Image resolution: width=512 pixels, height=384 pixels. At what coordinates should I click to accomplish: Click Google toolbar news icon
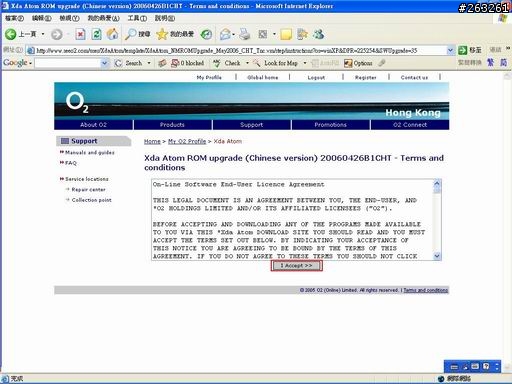[162, 63]
